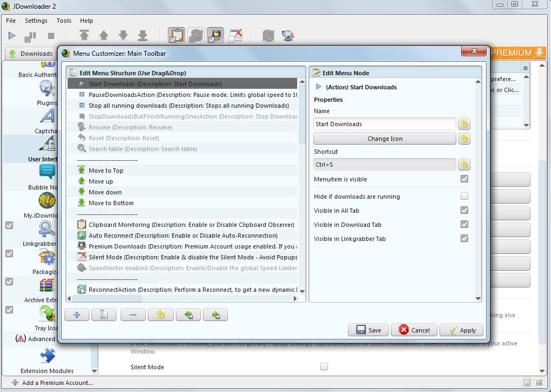Toggle Clipboard Monitoring toolbar icon
The height and width of the screenshot is (392, 551).
click(176, 35)
